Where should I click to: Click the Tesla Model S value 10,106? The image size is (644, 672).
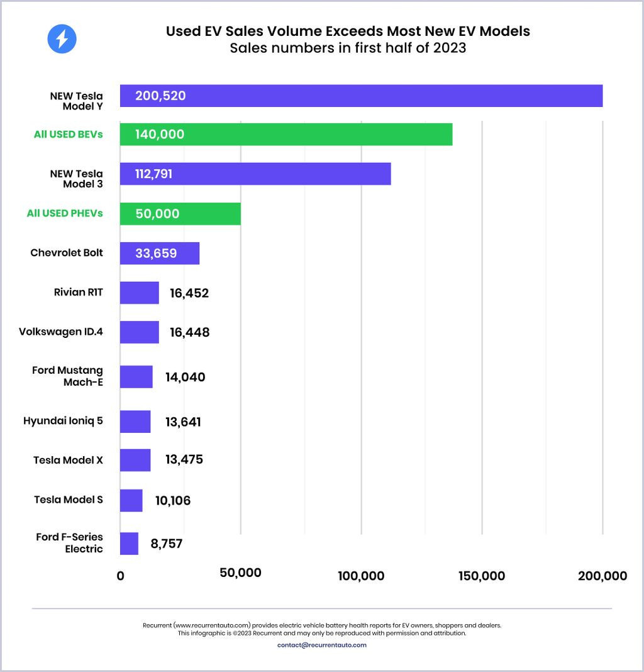click(x=173, y=500)
